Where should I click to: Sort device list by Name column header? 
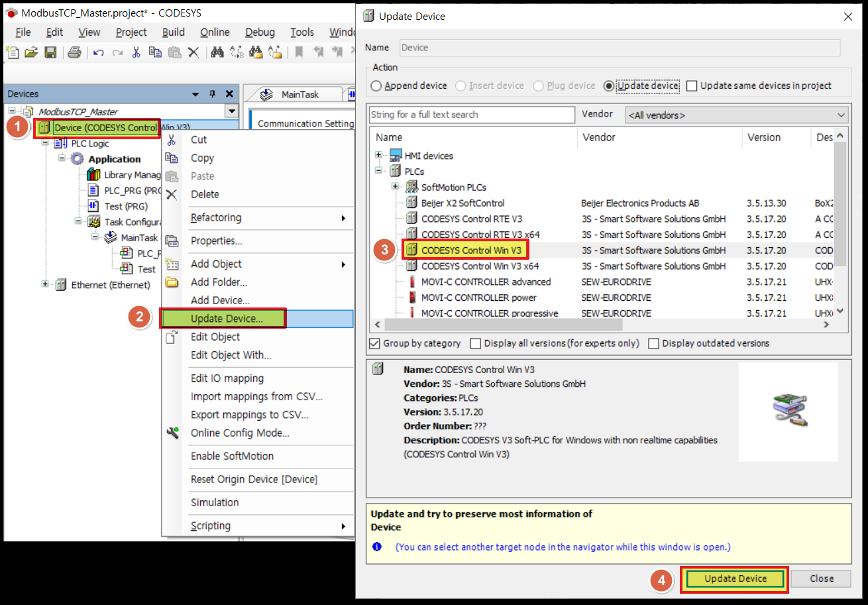click(x=472, y=137)
